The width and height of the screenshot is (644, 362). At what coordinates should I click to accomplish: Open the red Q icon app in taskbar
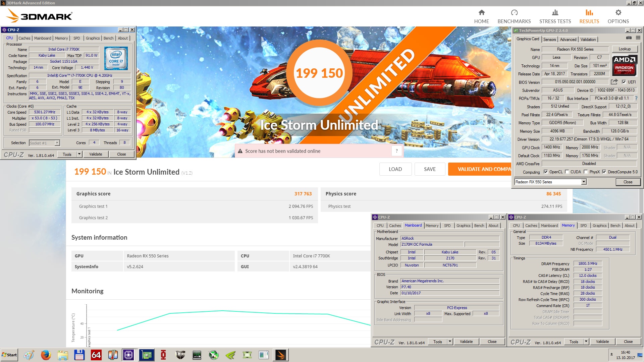coord(163,355)
